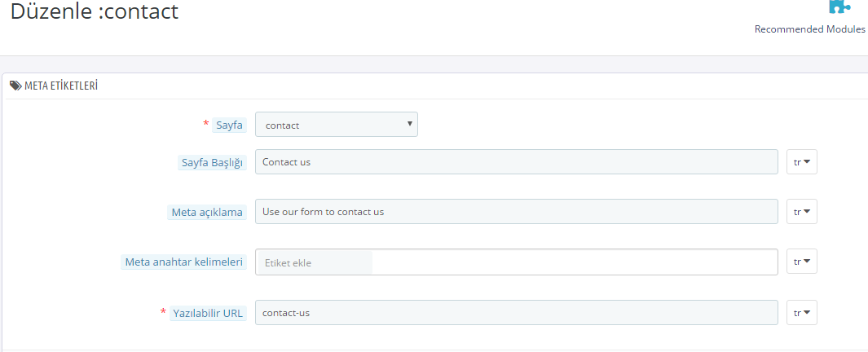
Task: Focus the Yazılabilir URL field with contact-us
Action: pyautogui.click(x=516, y=313)
